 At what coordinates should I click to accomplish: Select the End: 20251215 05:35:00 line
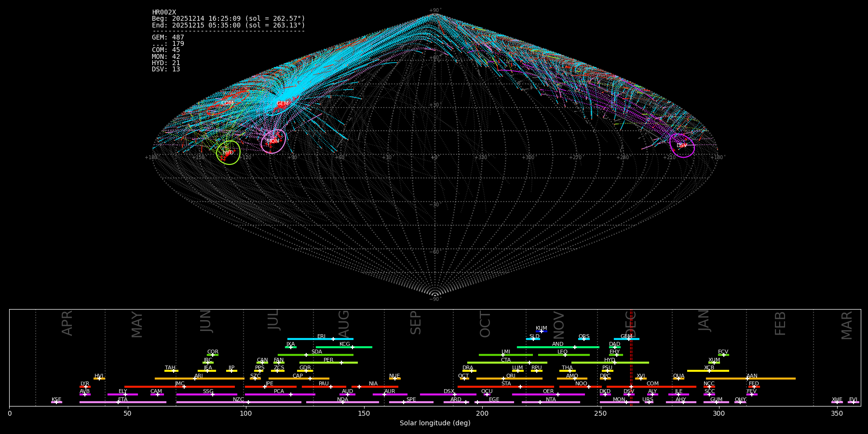[229, 25]
